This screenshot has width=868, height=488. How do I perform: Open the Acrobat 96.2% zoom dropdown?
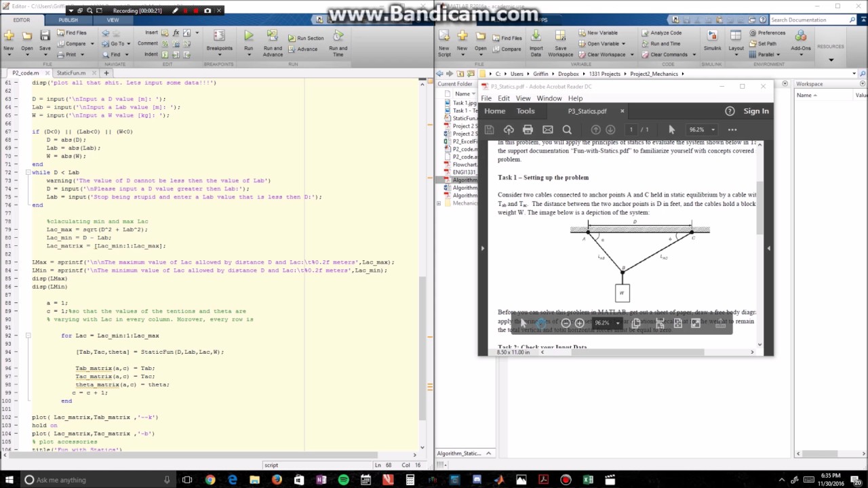click(713, 129)
